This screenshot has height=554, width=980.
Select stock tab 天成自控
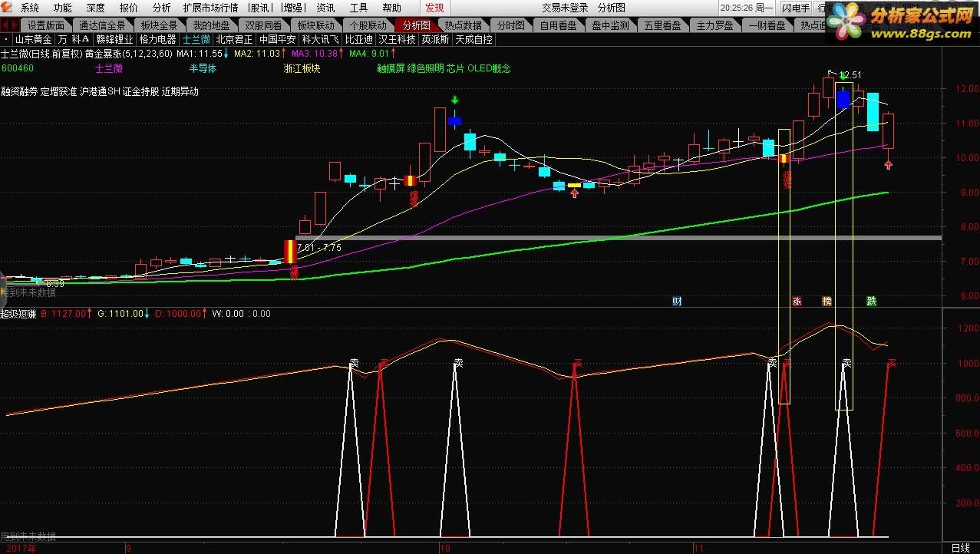coord(474,39)
